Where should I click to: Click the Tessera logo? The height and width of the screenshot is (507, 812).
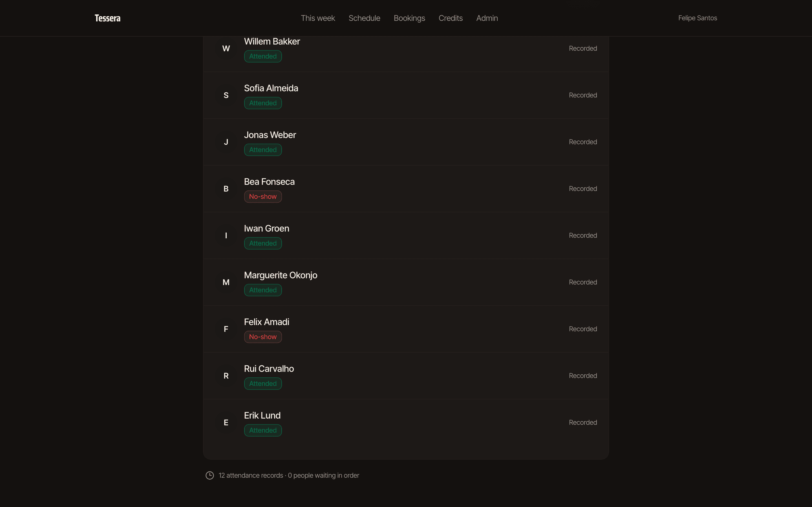(107, 18)
